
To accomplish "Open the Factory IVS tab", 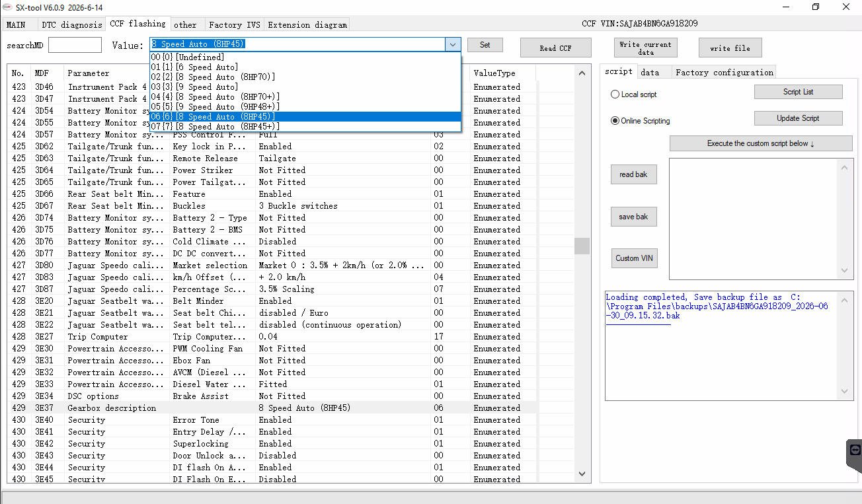I will 235,25.
